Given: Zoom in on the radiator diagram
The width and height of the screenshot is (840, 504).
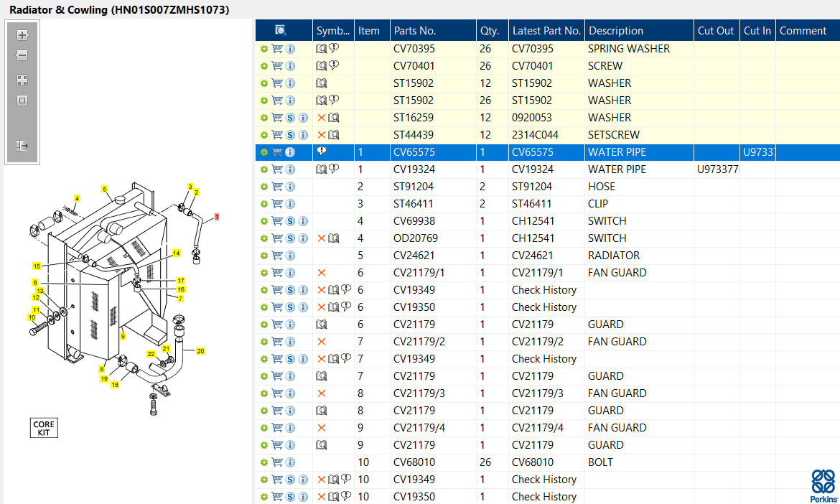Looking at the screenshot, I should tap(22, 35).
